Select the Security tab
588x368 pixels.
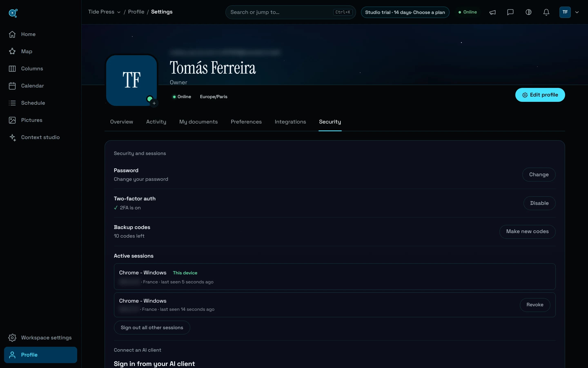330,122
